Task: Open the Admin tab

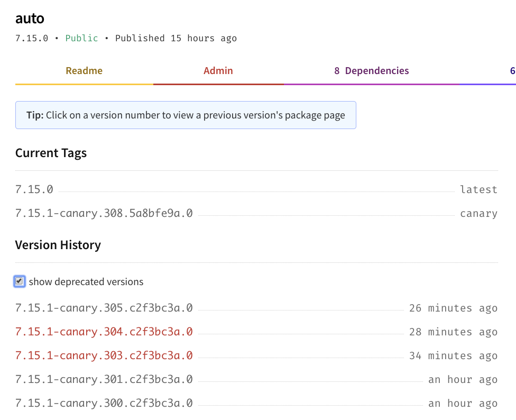Action: click(218, 70)
